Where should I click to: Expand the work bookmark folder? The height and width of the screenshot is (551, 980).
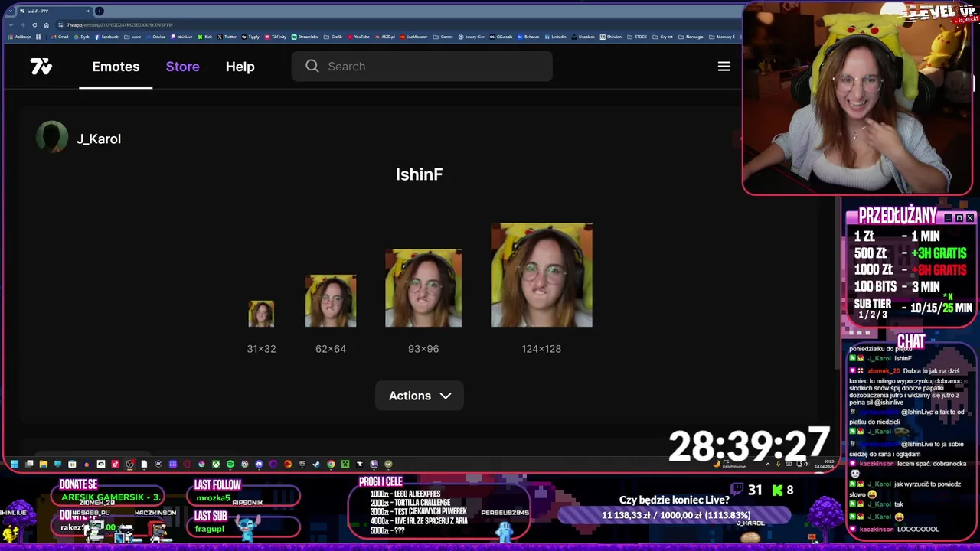click(x=133, y=37)
